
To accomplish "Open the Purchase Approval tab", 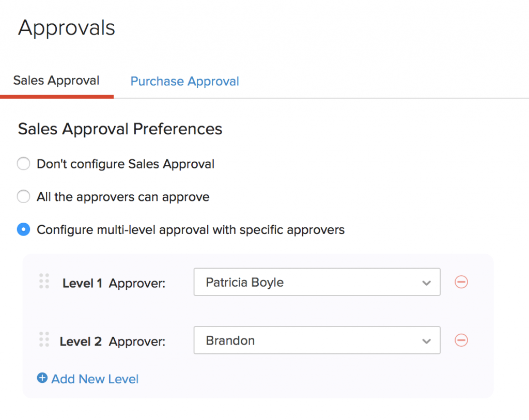I will pyautogui.click(x=184, y=81).
